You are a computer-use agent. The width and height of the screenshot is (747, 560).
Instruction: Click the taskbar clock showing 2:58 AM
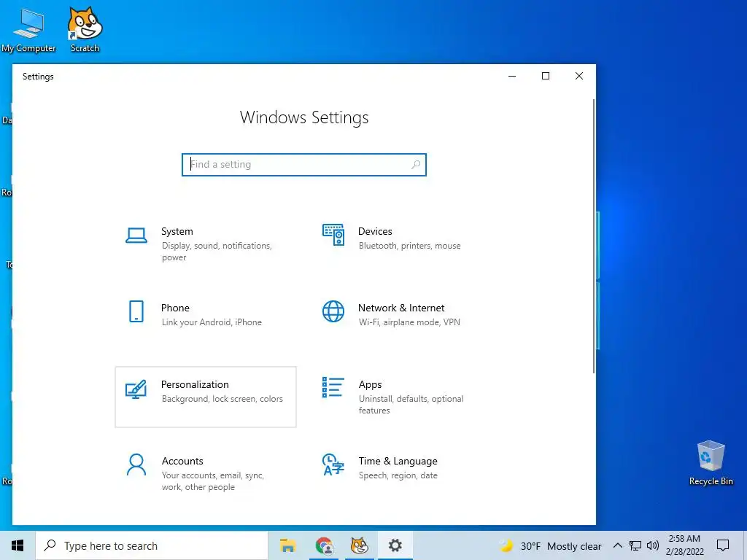684,545
